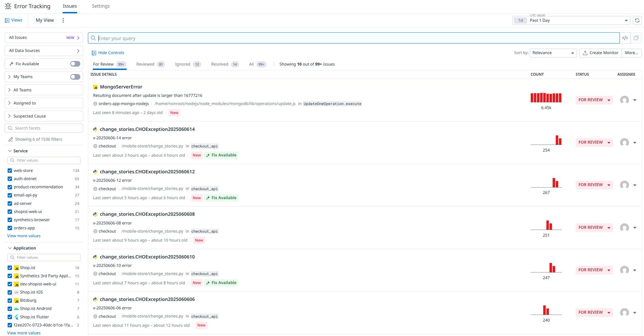The image size is (644, 336).
Task: Click assignee avatar for the MongoServerError issue
Action: (x=624, y=100)
